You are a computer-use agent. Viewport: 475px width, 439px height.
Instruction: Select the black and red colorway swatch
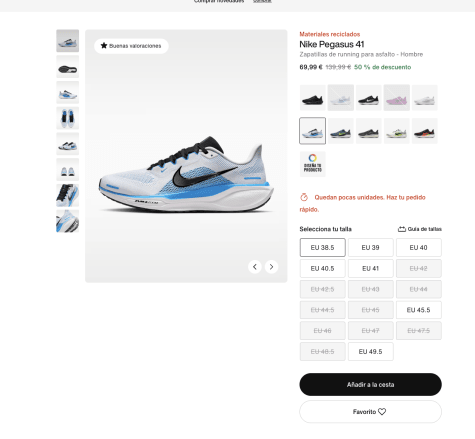click(x=424, y=131)
